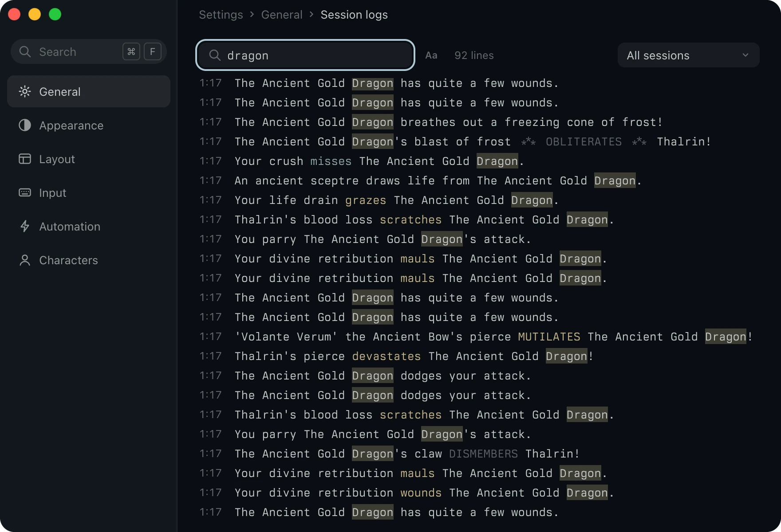781x532 pixels.
Task: Open the Characters section
Action: tap(89, 260)
